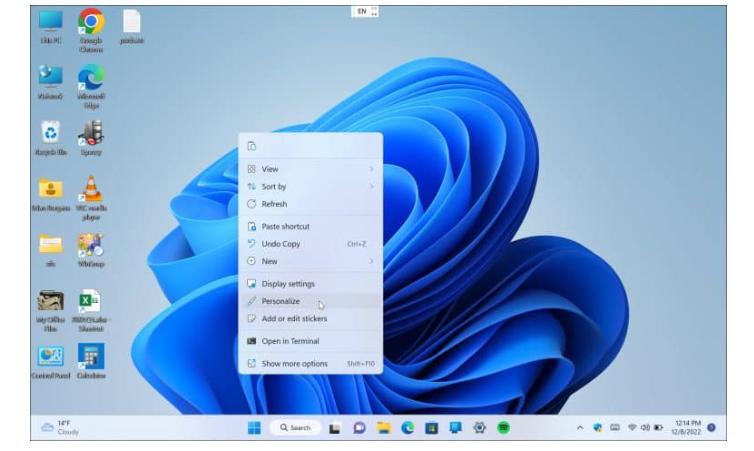The image size is (754, 451).
Task: Open Microsoft Store on taskbar
Action: [431, 427]
